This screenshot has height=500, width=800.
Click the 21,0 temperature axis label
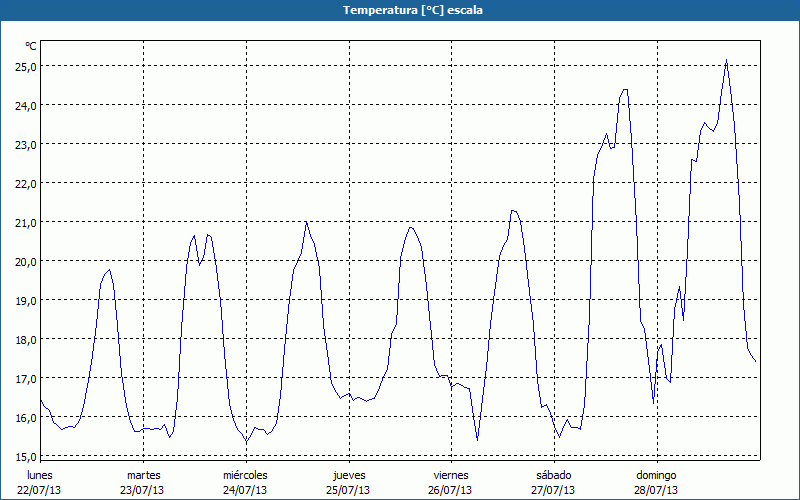pyautogui.click(x=24, y=222)
